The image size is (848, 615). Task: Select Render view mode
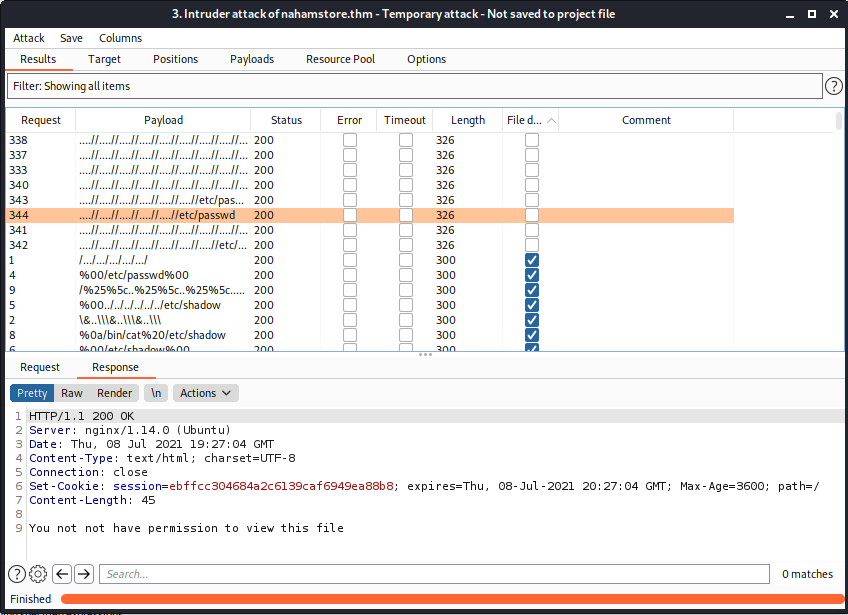point(115,393)
